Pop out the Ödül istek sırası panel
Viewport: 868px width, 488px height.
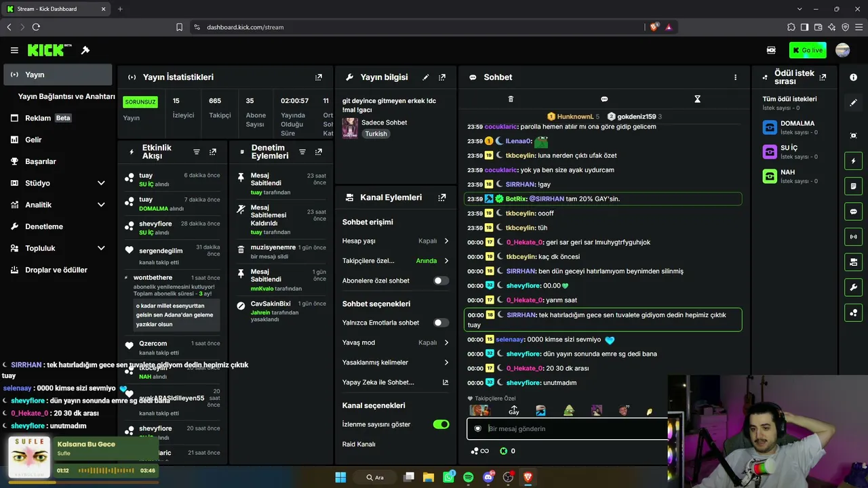823,77
